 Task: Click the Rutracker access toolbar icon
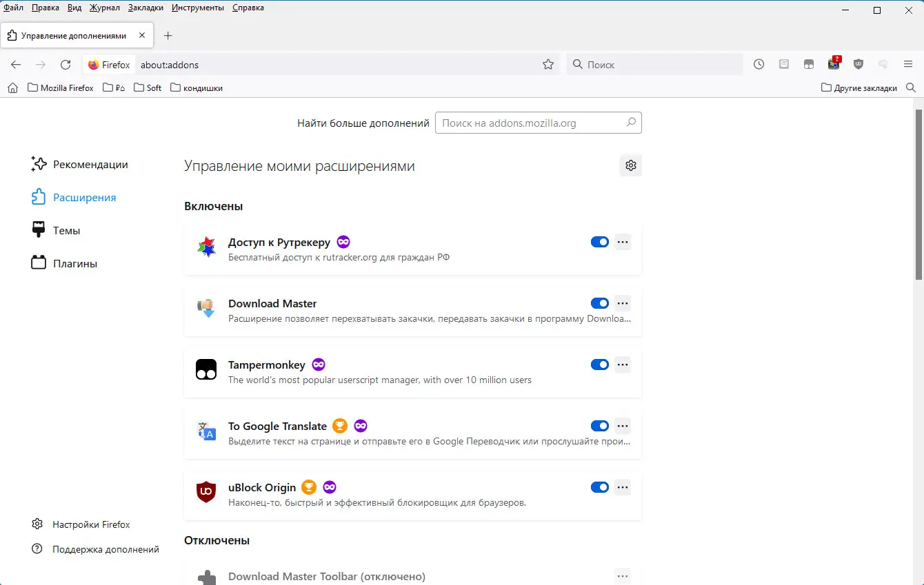pos(834,64)
